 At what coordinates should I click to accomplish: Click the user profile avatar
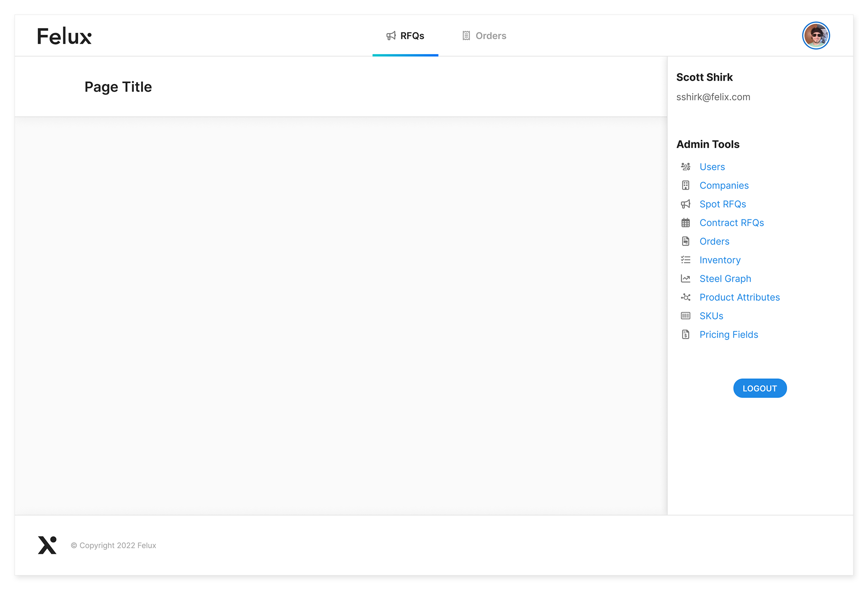[x=816, y=36]
